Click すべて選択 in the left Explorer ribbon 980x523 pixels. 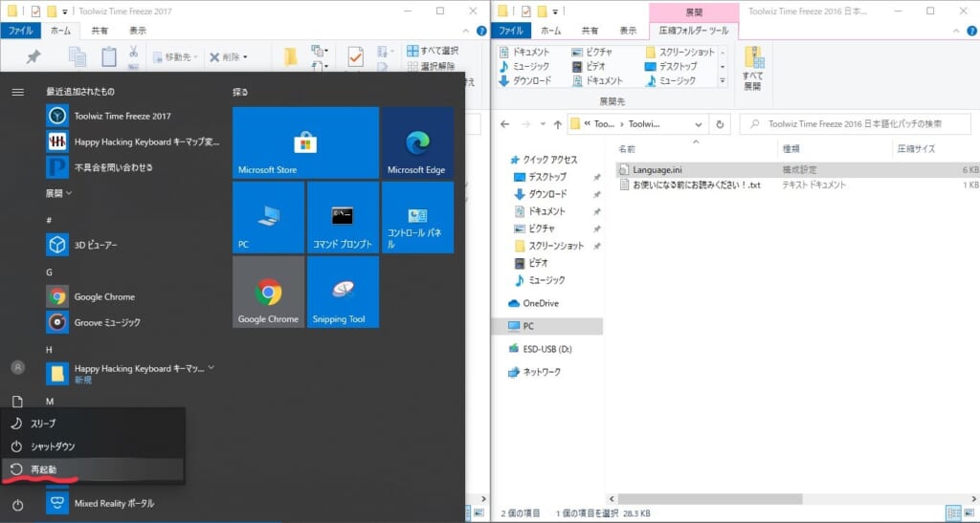pyautogui.click(x=433, y=51)
